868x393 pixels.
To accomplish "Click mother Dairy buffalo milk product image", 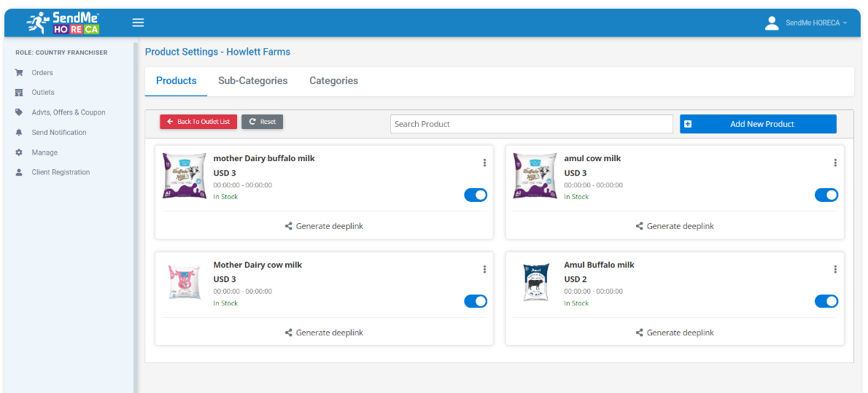I will click(185, 176).
